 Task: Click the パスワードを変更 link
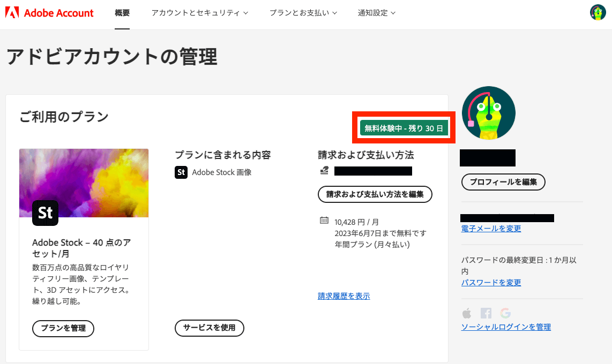[x=491, y=283]
